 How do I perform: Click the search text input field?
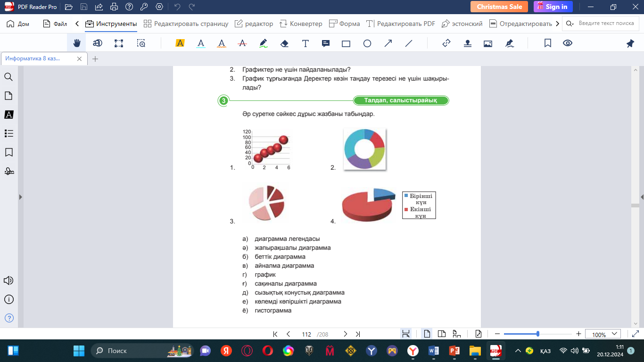pos(606,24)
